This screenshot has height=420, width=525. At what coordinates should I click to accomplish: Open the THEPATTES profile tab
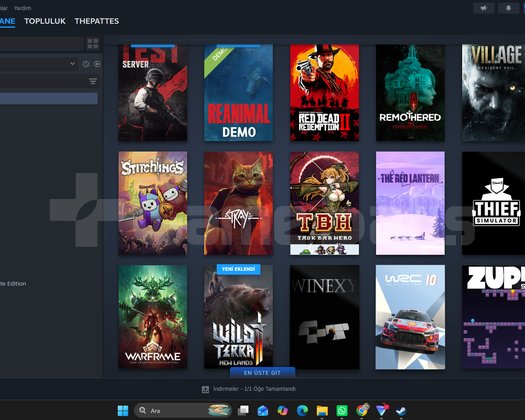tap(97, 21)
